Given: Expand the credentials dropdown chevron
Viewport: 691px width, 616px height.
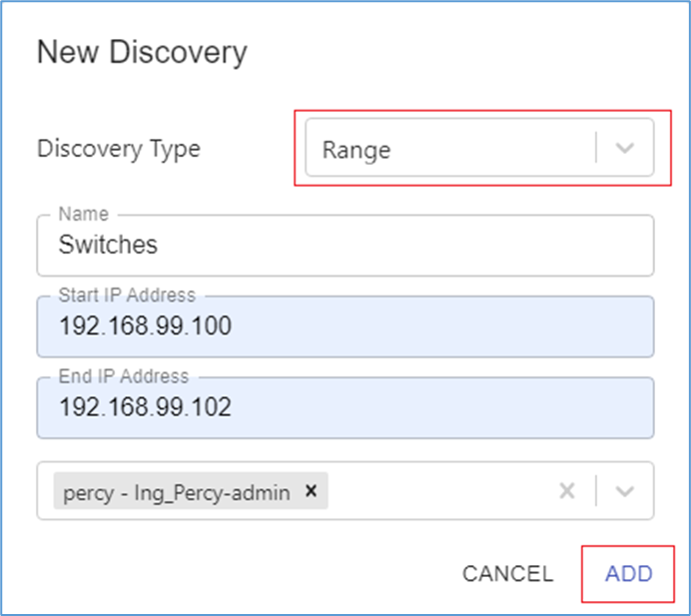Looking at the screenshot, I should coord(625,491).
